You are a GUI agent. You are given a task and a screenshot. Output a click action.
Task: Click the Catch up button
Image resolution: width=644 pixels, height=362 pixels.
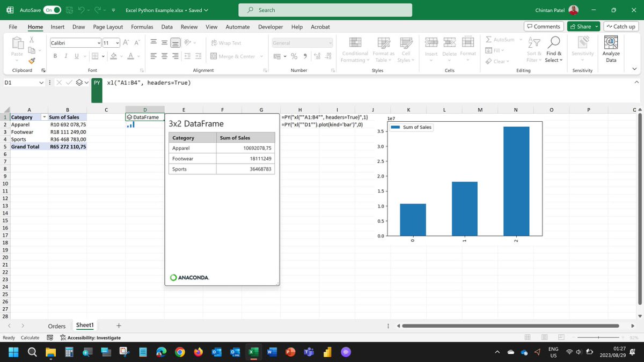(x=621, y=26)
